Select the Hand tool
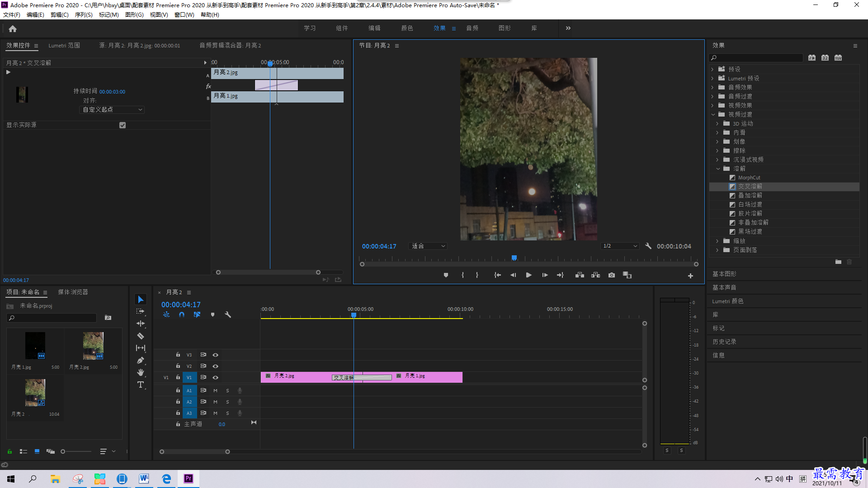868x488 pixels. coord(141,372)
